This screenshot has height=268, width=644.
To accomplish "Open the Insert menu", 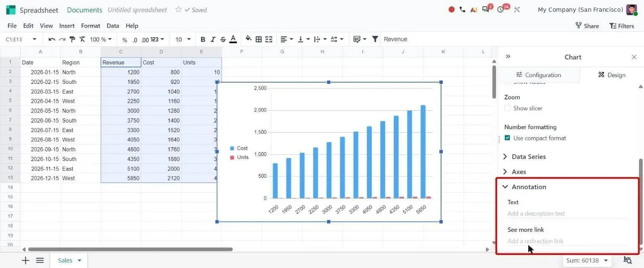I will click(67, 26).
